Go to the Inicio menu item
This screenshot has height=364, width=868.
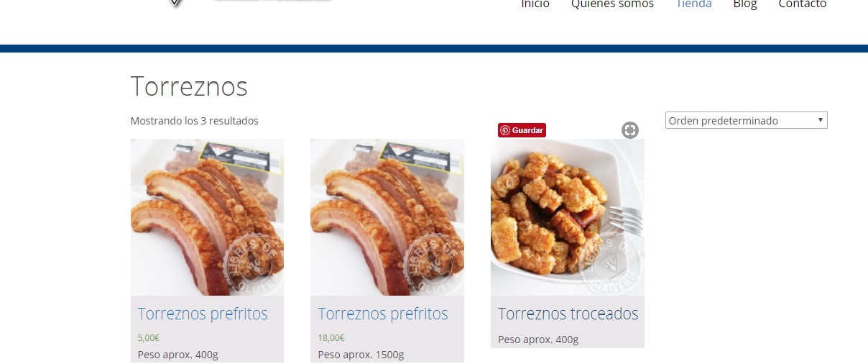coord(535,4)
